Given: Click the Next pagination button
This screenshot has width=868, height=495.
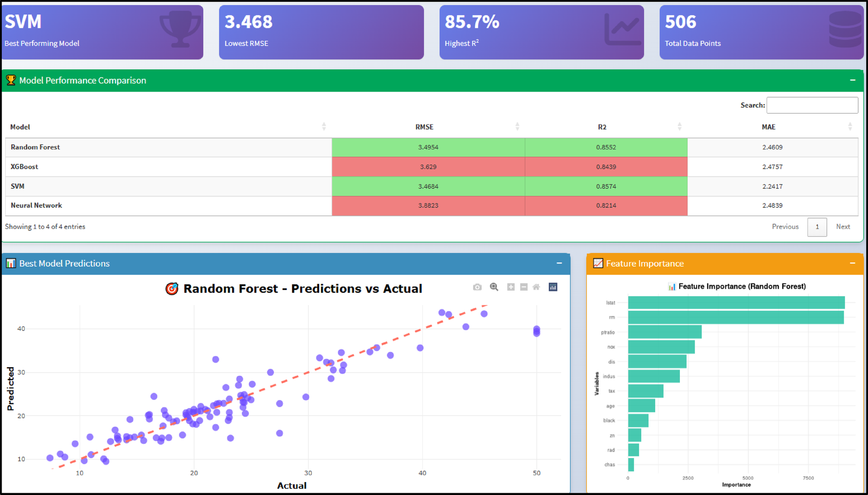Looking at the screenshot, I should tap(843, 227).
